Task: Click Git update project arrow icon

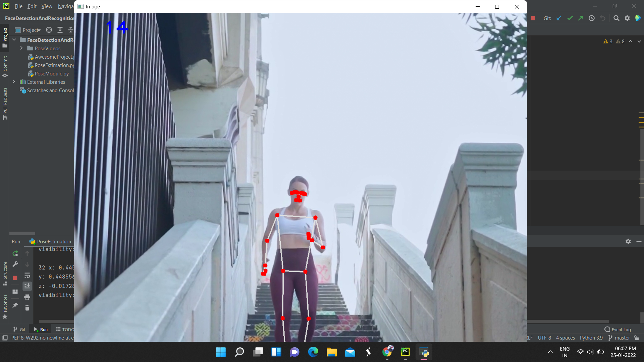Action: (559, 18)
